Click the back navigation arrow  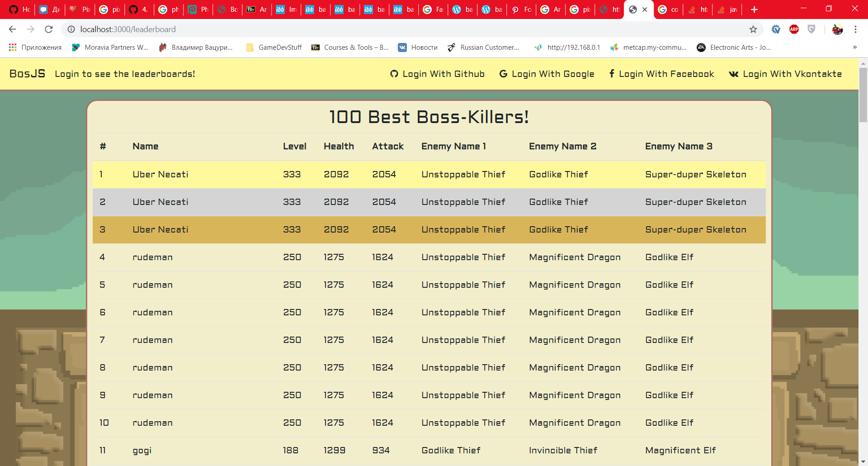(12, 29)
